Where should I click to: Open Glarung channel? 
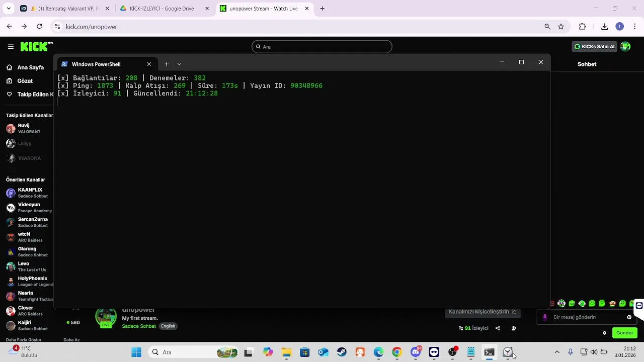click(29, 252)
